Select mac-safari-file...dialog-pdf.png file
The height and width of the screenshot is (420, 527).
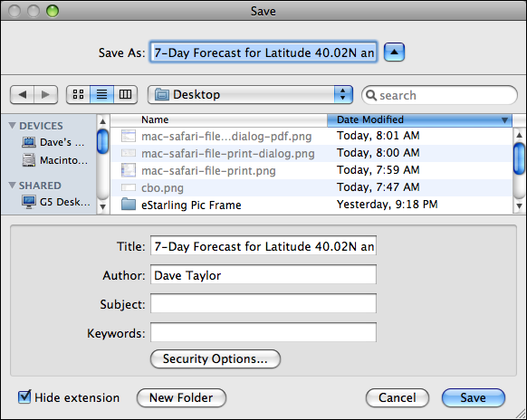(226, 136)
